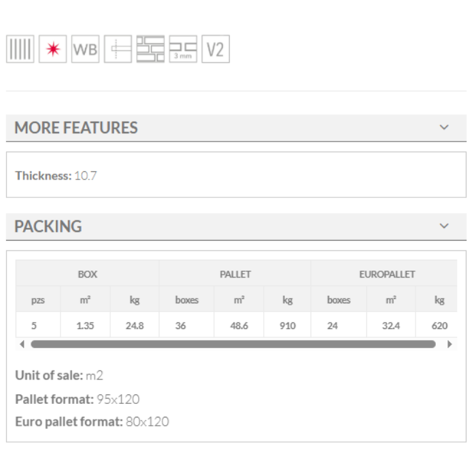Click the PALLET column group header

pyautogui.click(x=235, y=274)
